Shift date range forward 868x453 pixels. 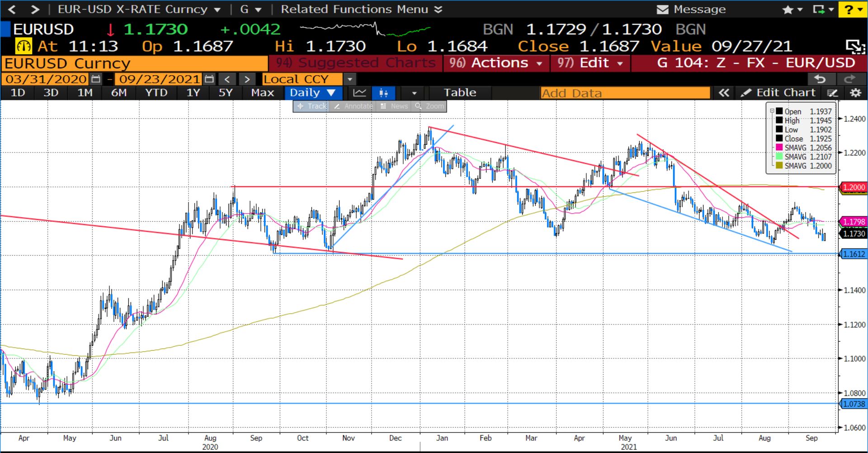click(x=247, y=80)
